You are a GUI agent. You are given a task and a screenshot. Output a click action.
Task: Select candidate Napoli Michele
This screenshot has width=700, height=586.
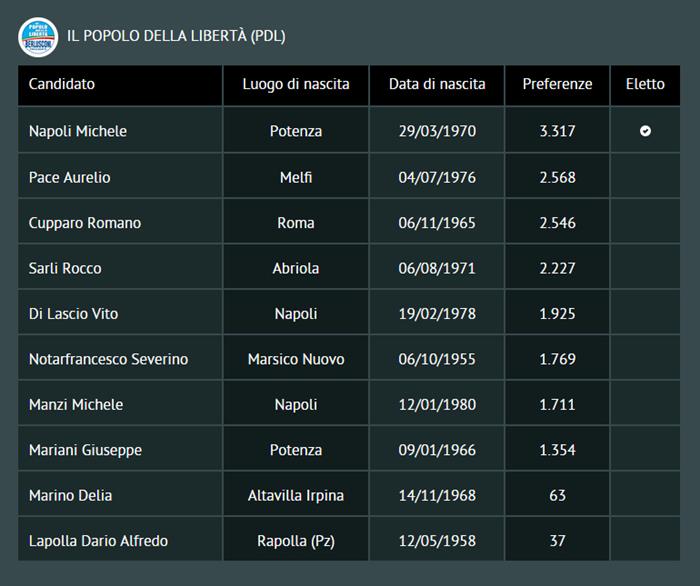pos(78,132)
